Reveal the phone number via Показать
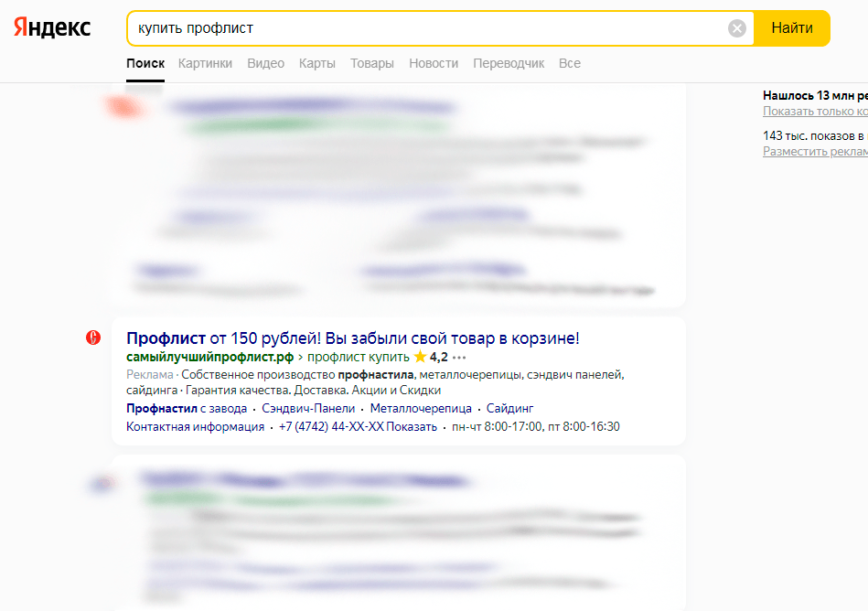Viewport: 868px width, 611px height. click(x=412, y=427)
